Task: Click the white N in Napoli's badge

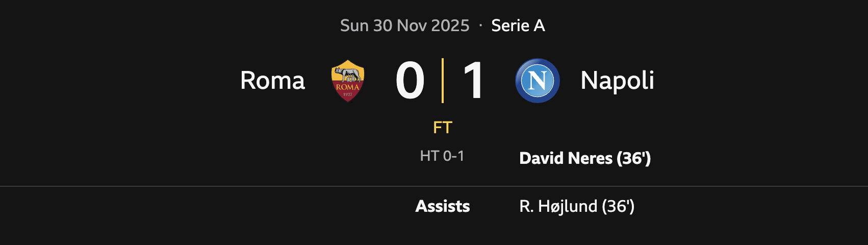Action: 538,81
